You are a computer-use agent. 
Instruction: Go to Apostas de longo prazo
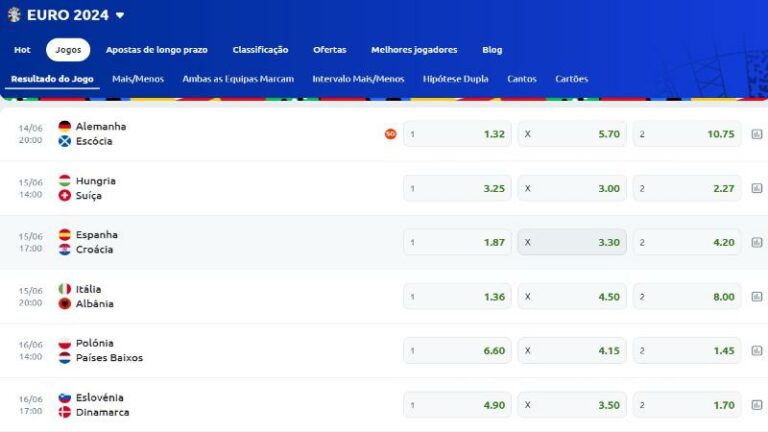point(157,50)
